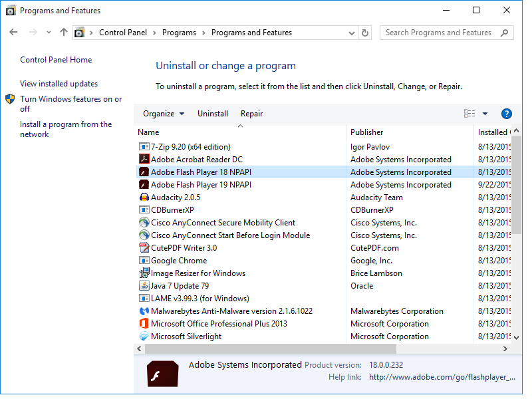The width and height of the screenshot is (532, 399).
Task: Open the View installed updates link
Action: 59,84
